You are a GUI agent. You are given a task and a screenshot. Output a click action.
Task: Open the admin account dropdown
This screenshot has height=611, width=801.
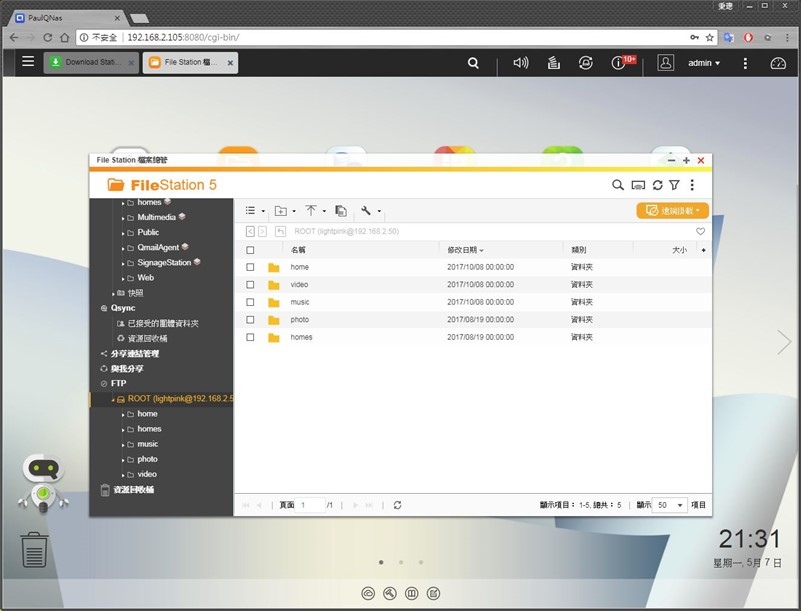click(704, 63)
